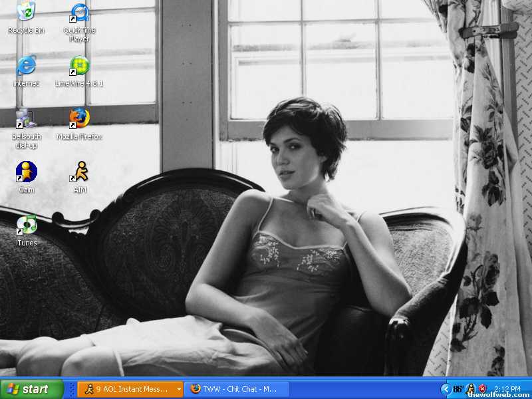
Task: Click the AIM running man shortcut
Action: pyautogui.click(x=80, y=172)
